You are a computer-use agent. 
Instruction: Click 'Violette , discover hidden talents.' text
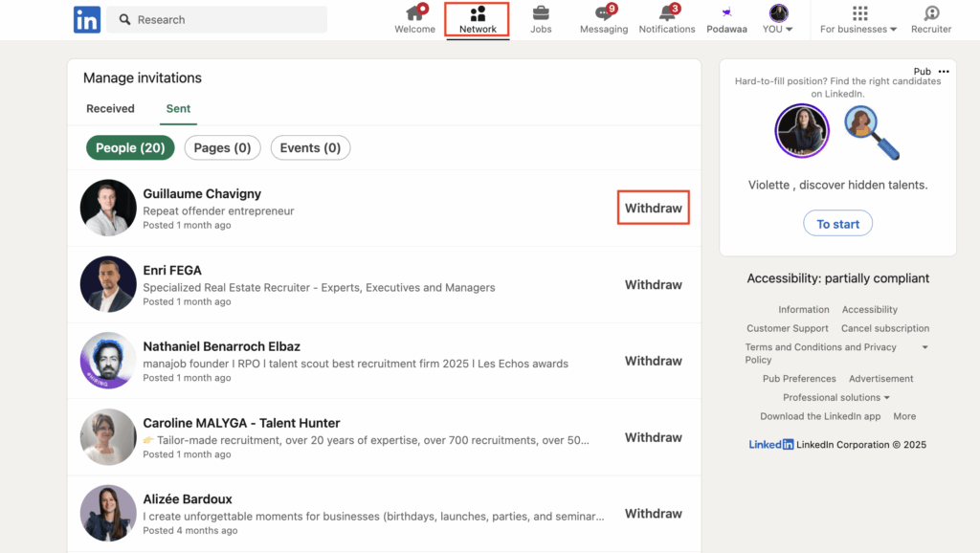[837, 185]
